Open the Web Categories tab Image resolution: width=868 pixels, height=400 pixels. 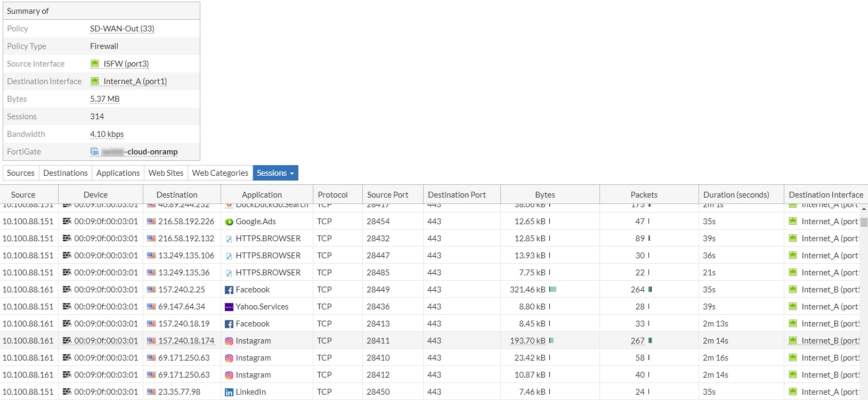pyautogui.click(x=220, y=173)
